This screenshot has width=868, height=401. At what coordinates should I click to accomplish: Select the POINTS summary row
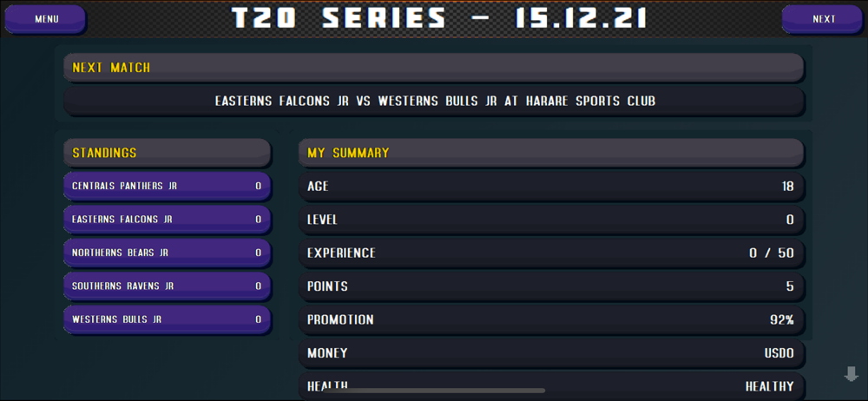tap(551, 286)
